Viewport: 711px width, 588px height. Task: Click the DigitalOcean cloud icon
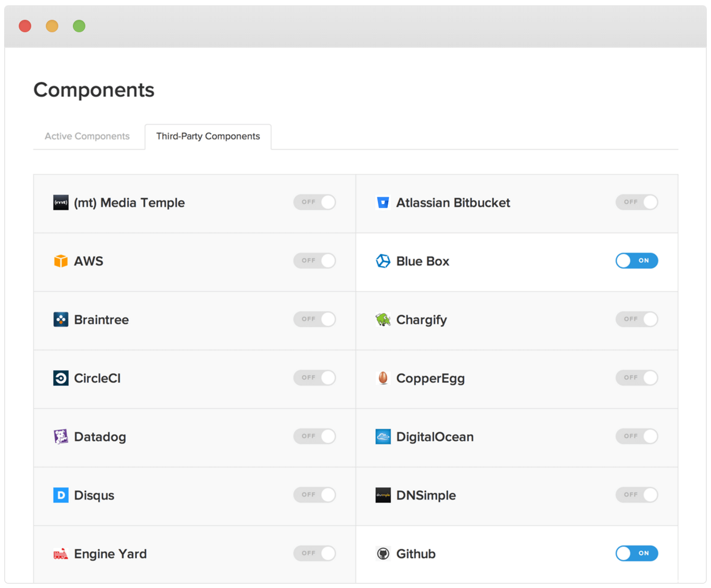[383, 437]
